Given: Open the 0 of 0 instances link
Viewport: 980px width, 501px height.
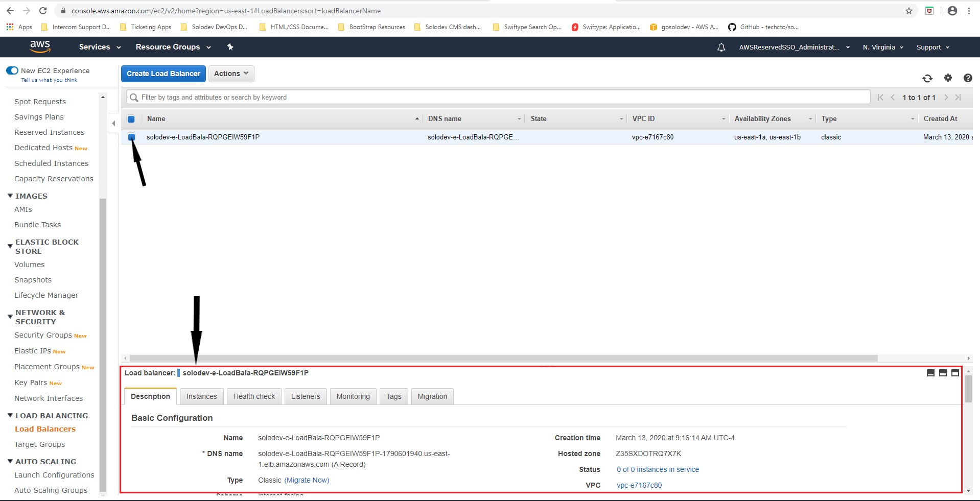Looking at the screenshot, I should [x=658, y=469].
